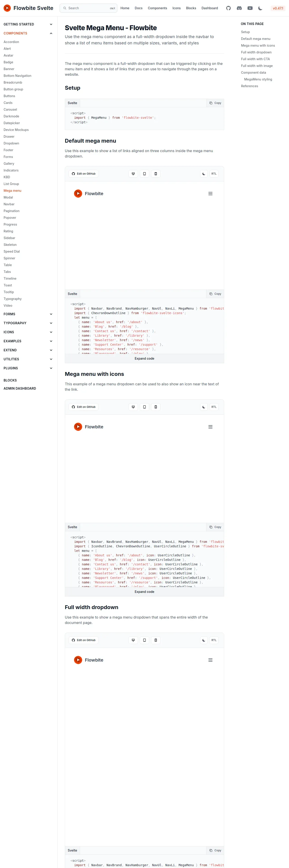Expand code for Default mega menu
This screenshot has width=289, height=868.
(144, 359)
